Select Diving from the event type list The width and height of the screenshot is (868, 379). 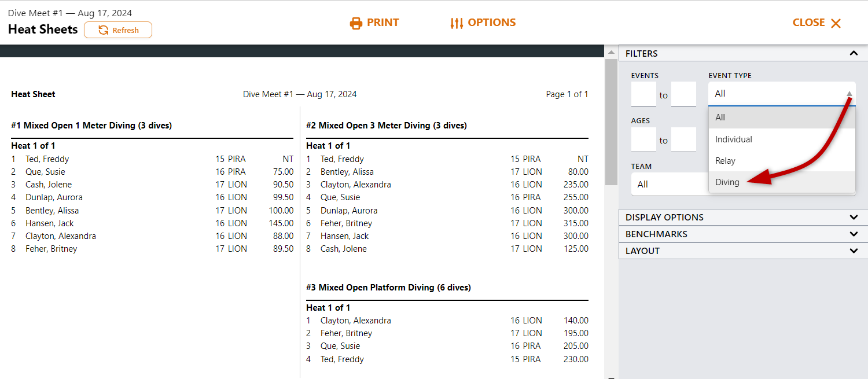(727, 182)
